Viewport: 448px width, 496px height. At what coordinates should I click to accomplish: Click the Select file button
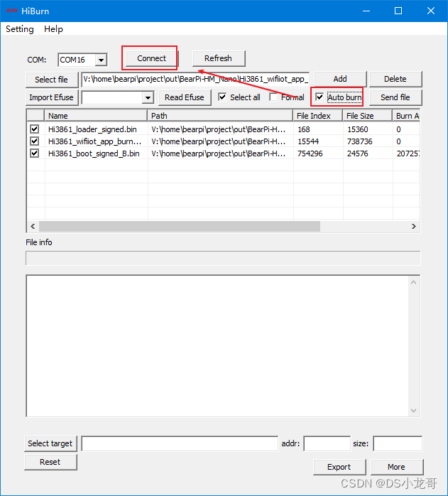(52, 80)
